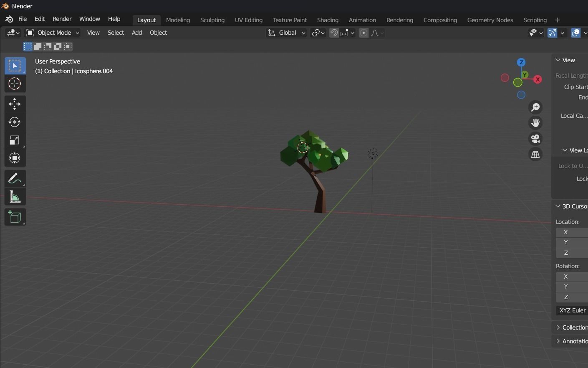Toggle proportional editing button
Viewport: 588px width, 368px height.
coord(364,33)
